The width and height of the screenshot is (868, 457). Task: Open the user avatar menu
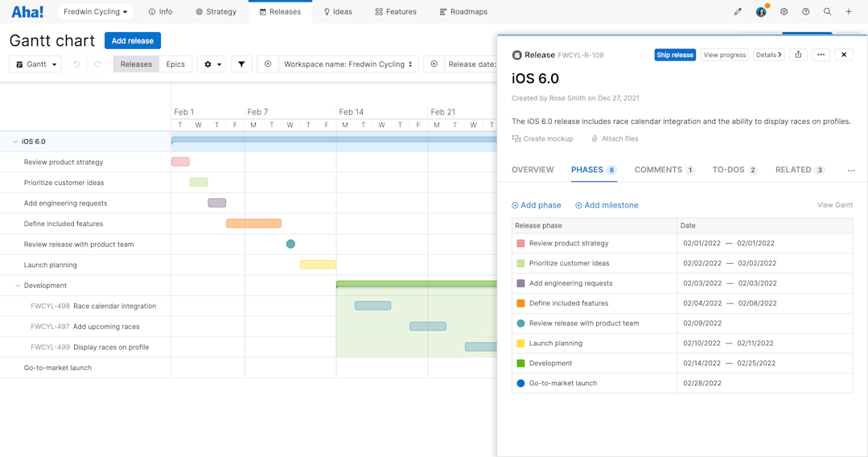762,11
